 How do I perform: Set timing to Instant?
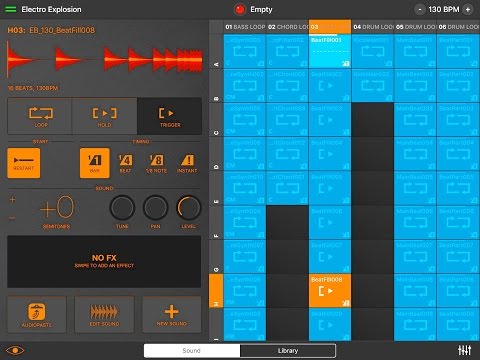(187, 163)
